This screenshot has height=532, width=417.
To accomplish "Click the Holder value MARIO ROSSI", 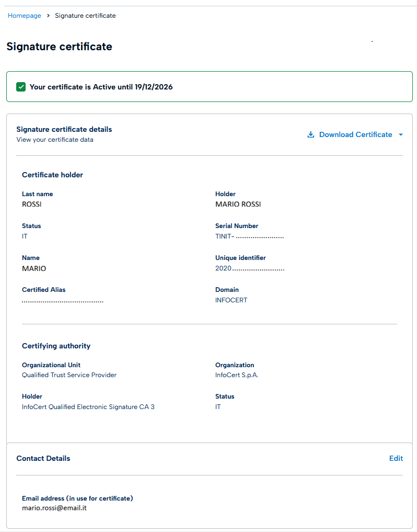I will click(238, 204).
